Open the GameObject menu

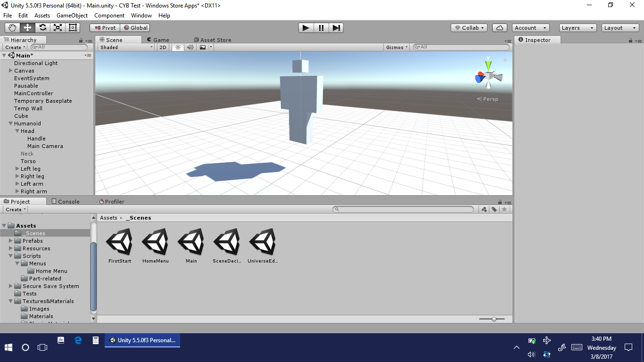(x=72, y=16)
